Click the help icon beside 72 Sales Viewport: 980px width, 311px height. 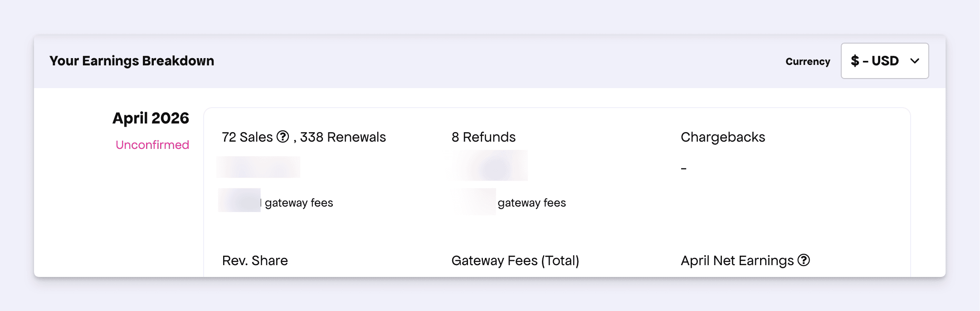283,137
